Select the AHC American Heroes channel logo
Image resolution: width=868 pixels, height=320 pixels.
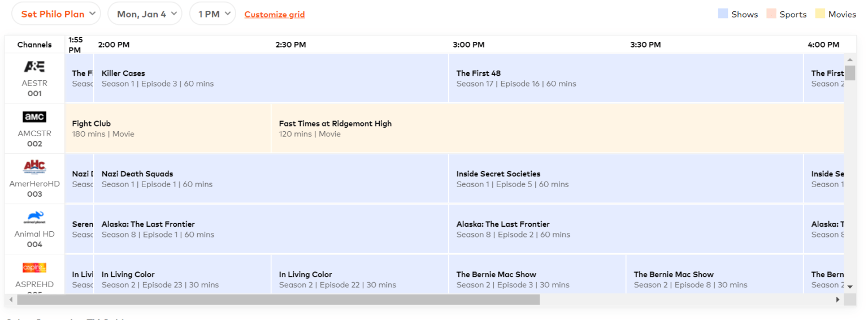coord(34,167)
